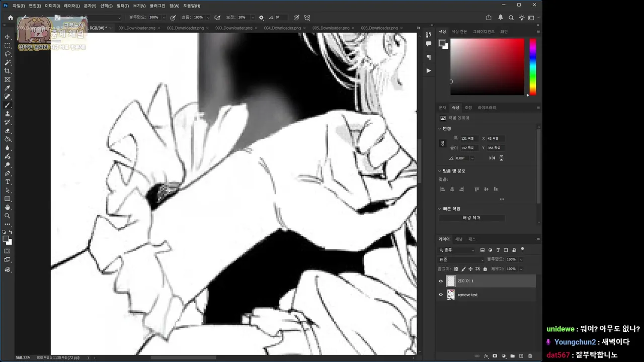Toggle lock all for layer
Viewport: 644px width, 362px height.
[485, 269]
